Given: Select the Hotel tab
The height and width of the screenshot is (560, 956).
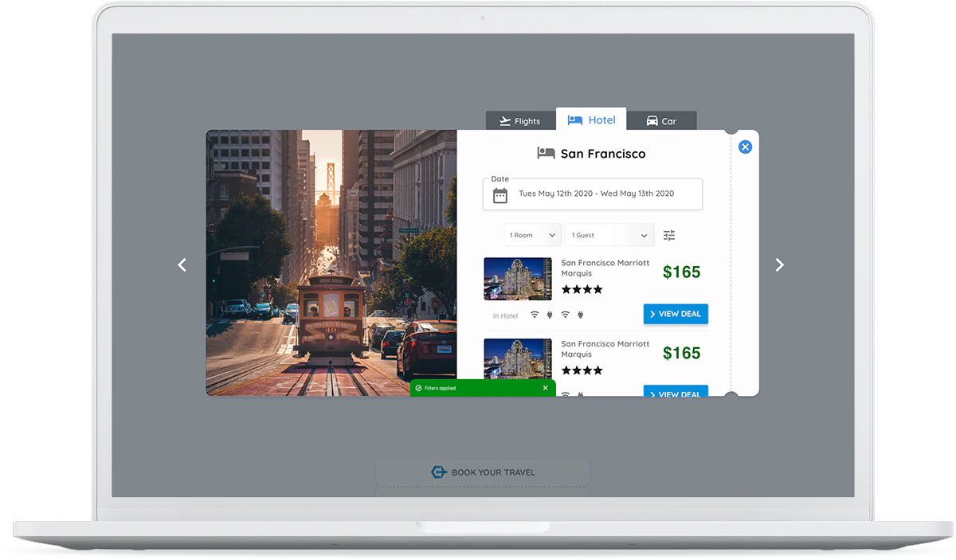Looking at the screenshot, I should (x=591, y=119).
